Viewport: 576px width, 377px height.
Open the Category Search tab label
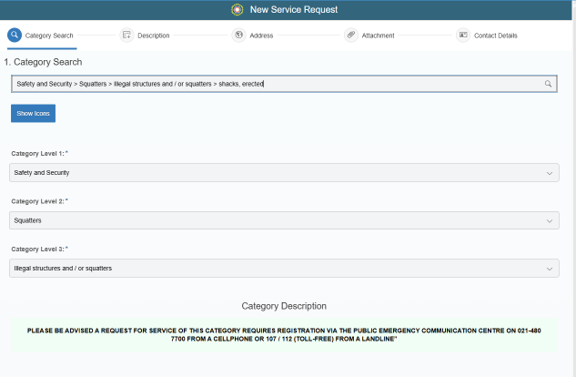49,36
